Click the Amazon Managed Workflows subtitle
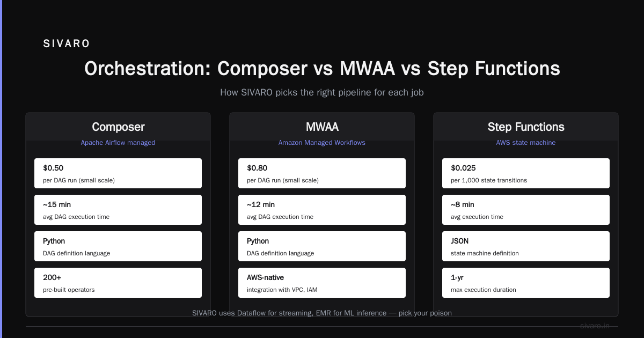644x338 pixels. click(x=322, y=143)
